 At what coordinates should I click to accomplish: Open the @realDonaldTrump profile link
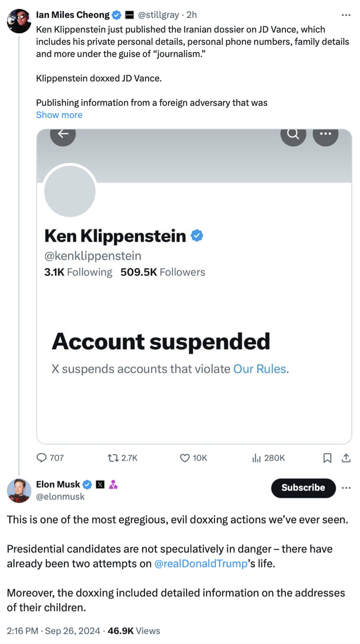click(200, 563)
